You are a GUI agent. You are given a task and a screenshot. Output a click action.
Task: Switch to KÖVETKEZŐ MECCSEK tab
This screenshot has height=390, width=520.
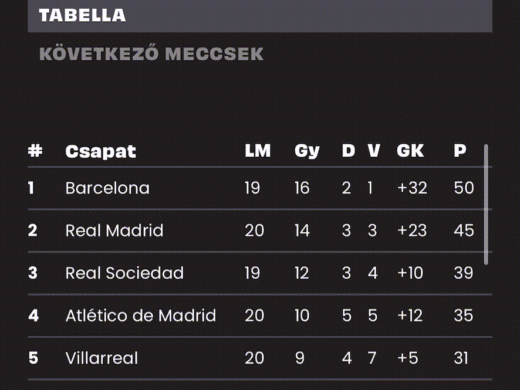pos(151,54)
